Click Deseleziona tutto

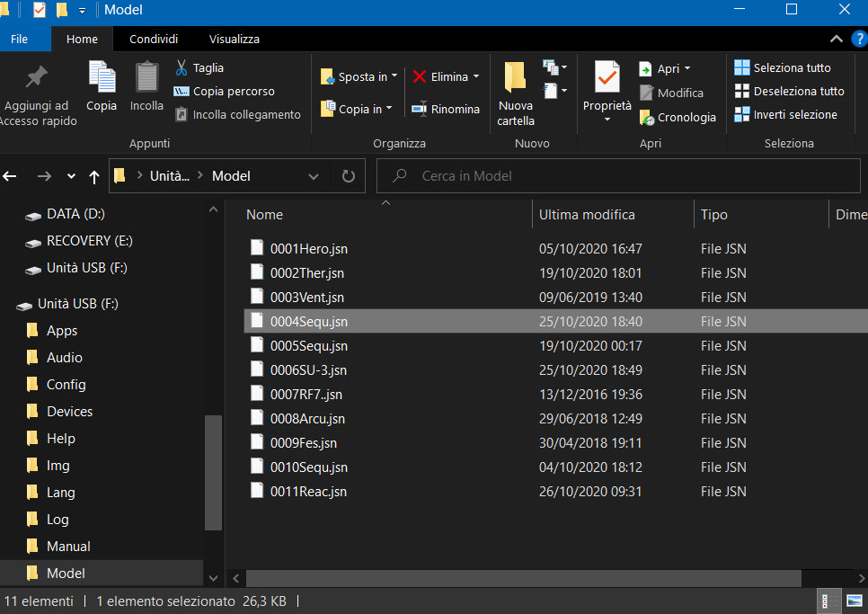click(x=790, y=91)
